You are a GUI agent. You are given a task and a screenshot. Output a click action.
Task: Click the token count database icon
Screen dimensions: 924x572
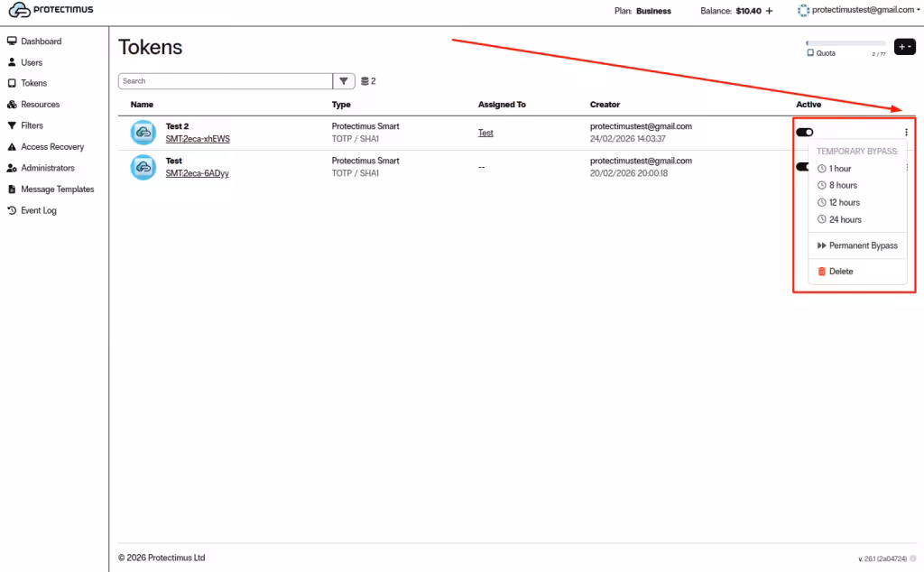click(x=365, y=81)
